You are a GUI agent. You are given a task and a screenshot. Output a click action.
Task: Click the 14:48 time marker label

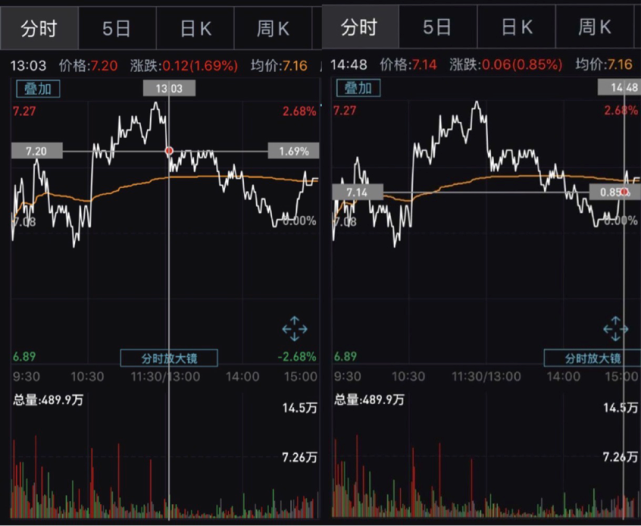coord(619,87)
